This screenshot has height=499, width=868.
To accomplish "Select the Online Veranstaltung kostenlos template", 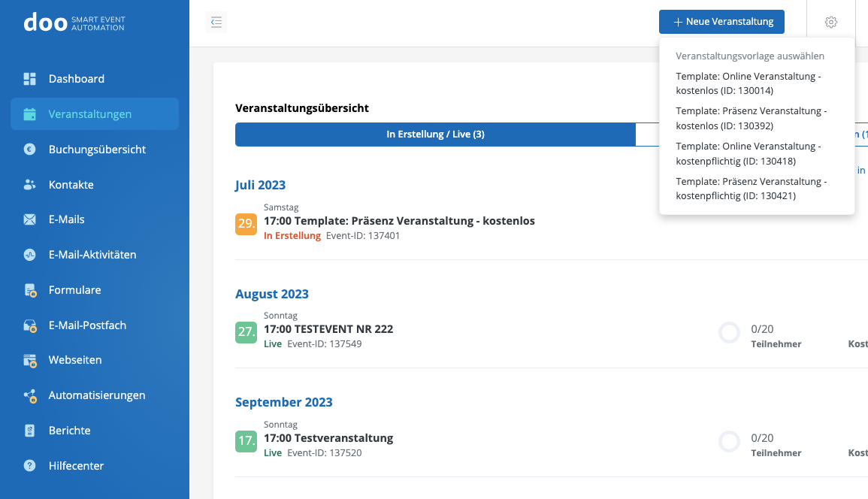I will point(748,83).
